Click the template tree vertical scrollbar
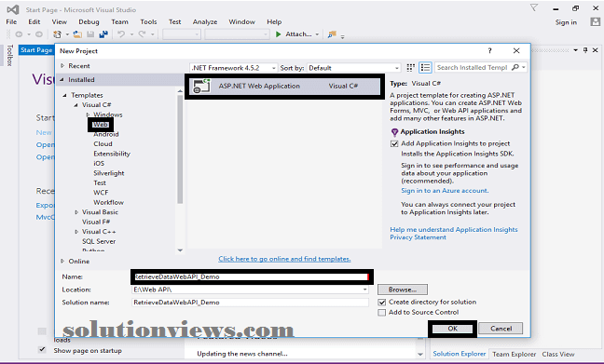The width and height of the screenshot is (604, 364). [180, 149]
